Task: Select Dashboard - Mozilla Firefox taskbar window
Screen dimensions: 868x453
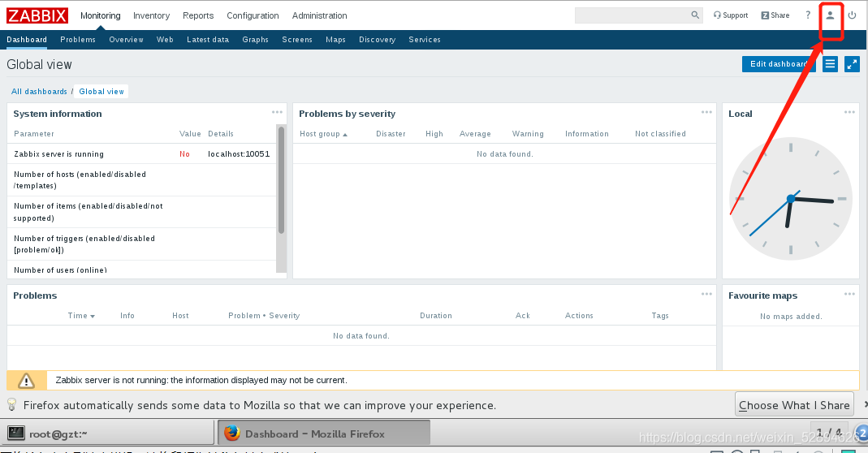Action: (323, 433)
